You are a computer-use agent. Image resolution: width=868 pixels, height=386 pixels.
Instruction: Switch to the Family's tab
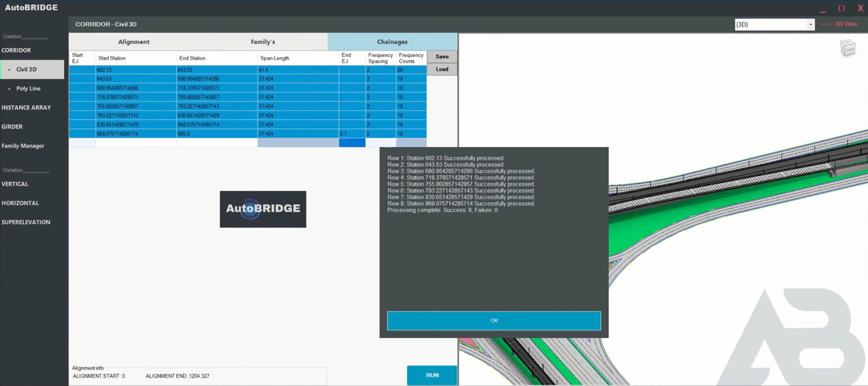point(263,42)
